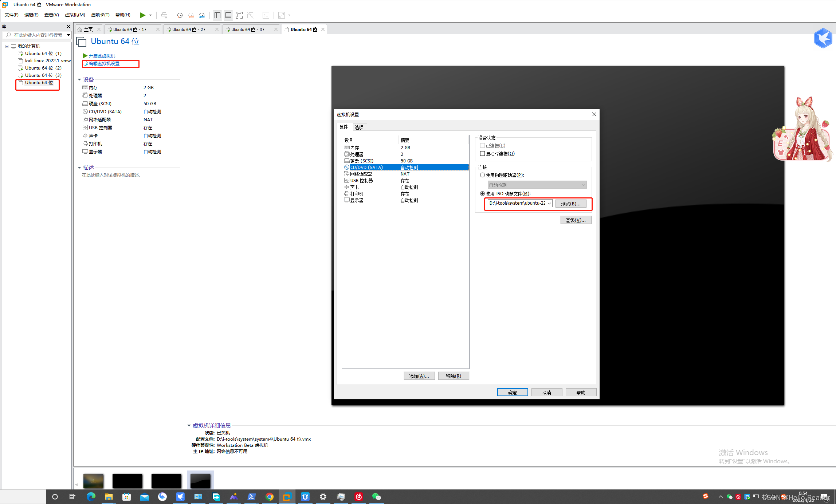Close the library panel with X

click(68, 27)
